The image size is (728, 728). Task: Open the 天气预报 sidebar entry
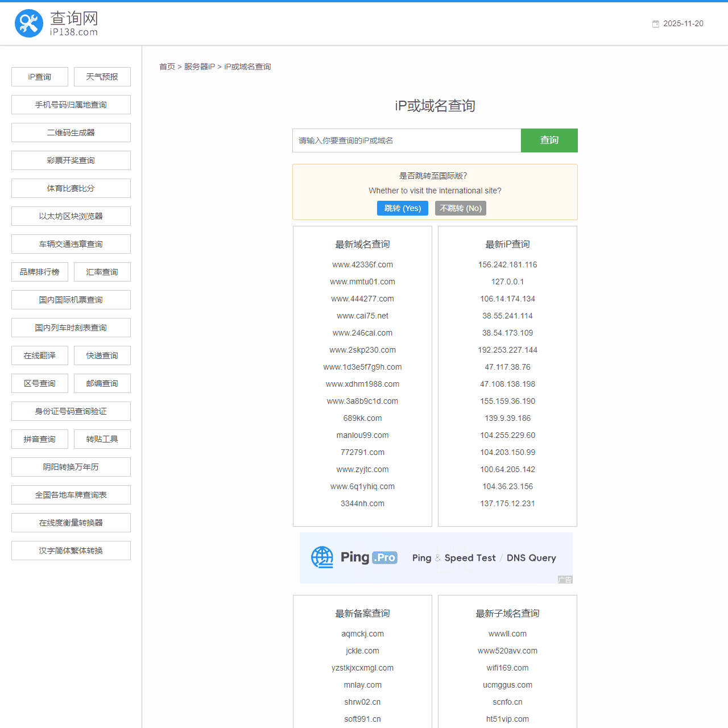tap(102, 77)
